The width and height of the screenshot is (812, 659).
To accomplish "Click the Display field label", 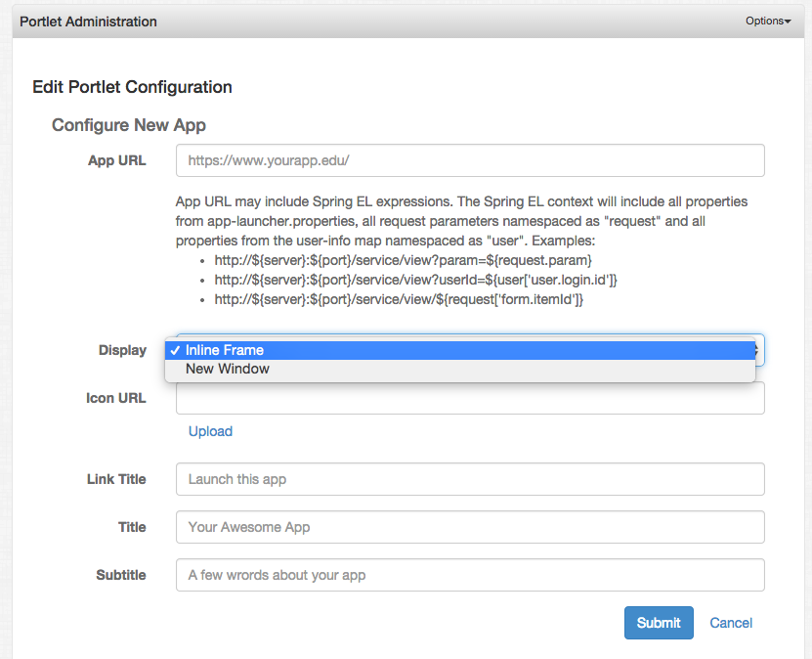I will pyautogui.click(x=122, y=349).
